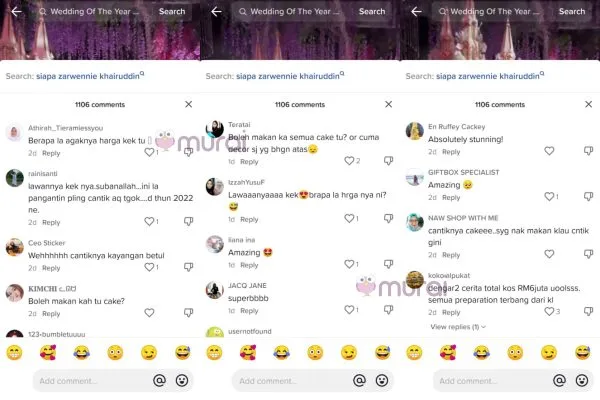This screenshot has width=600, height=400.
Task: Open KIMCHI's profile avatar
Action: pos(15,293)
